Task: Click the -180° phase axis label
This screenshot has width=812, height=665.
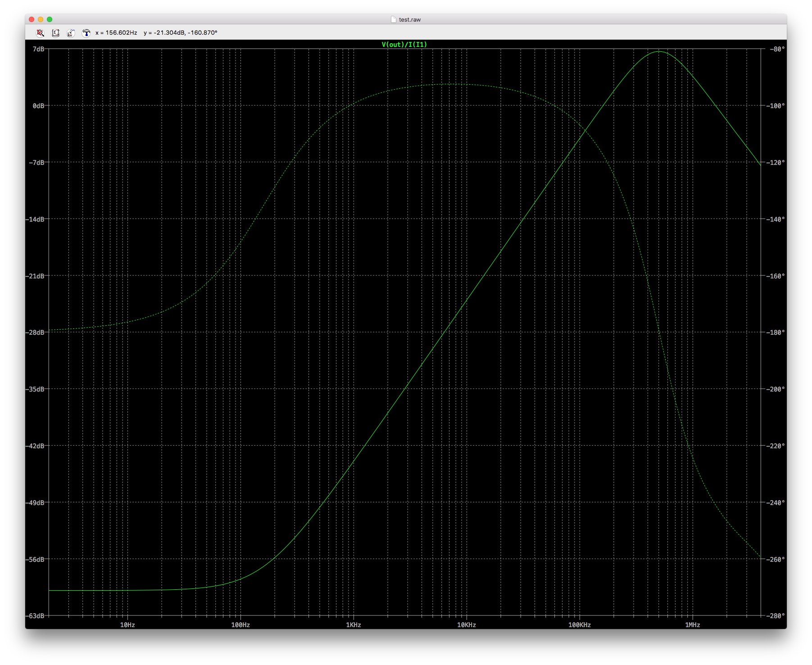Action: (775, 332)
